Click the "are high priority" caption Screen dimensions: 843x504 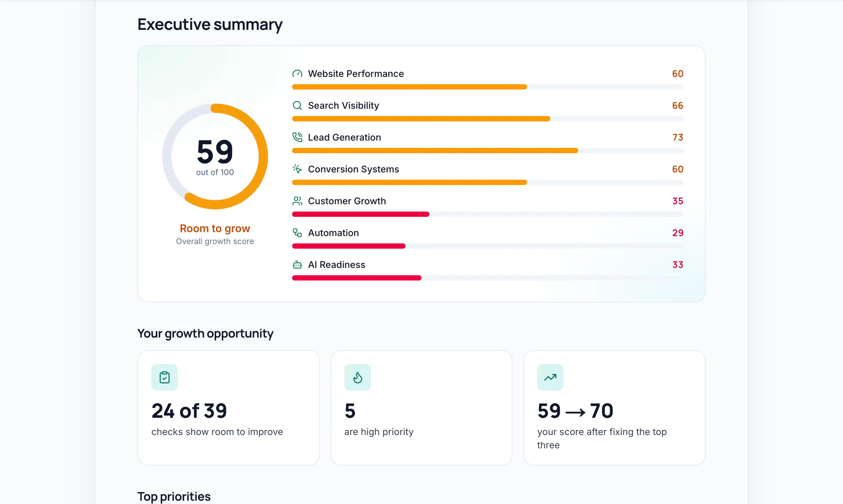(x=379, y=432)
